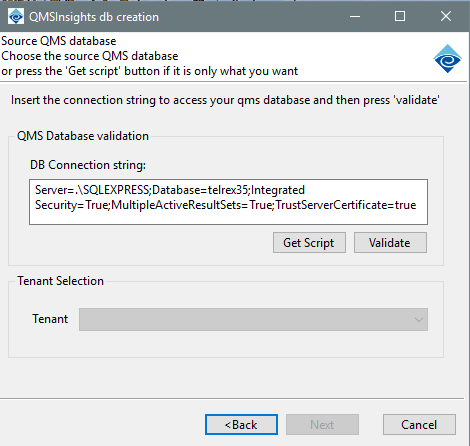Image resolution: width=470 pixels, height=446 pixels.
Task: Close the QMSInsights db creation dialog
Action: pos(446,16)
